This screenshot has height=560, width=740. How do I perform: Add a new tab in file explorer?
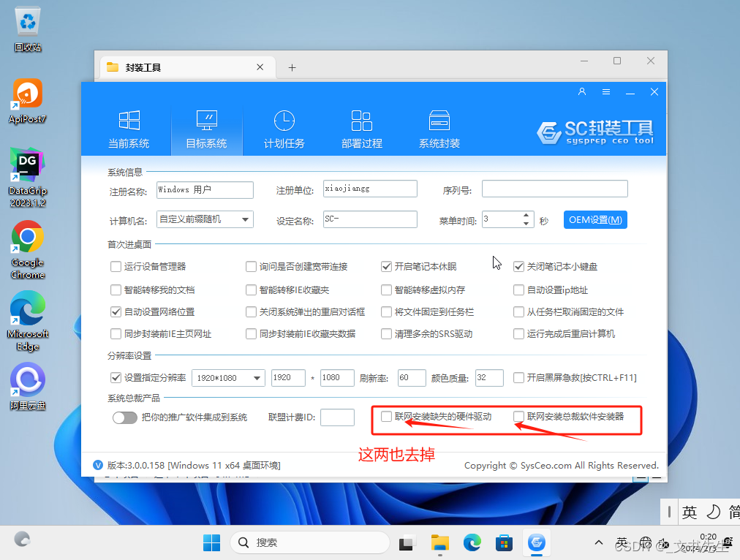point(292,67)
